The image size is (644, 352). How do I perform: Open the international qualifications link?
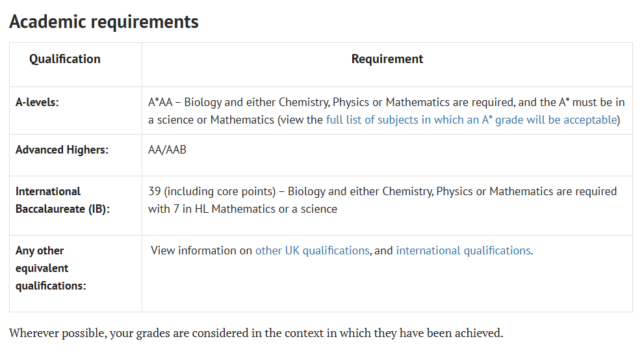point(463,250)
